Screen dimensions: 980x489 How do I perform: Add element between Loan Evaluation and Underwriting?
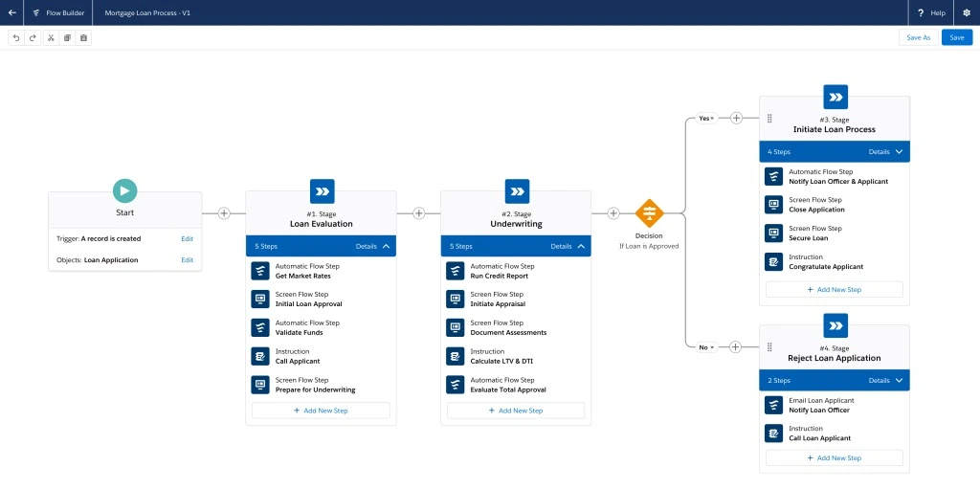(419, 213)
